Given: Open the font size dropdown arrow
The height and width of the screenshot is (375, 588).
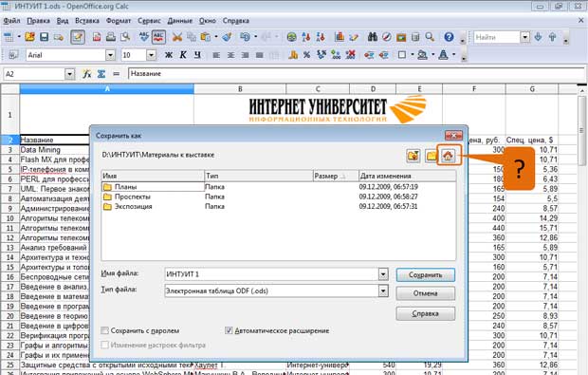Looking at the screenshot, I should coord(151,55).
